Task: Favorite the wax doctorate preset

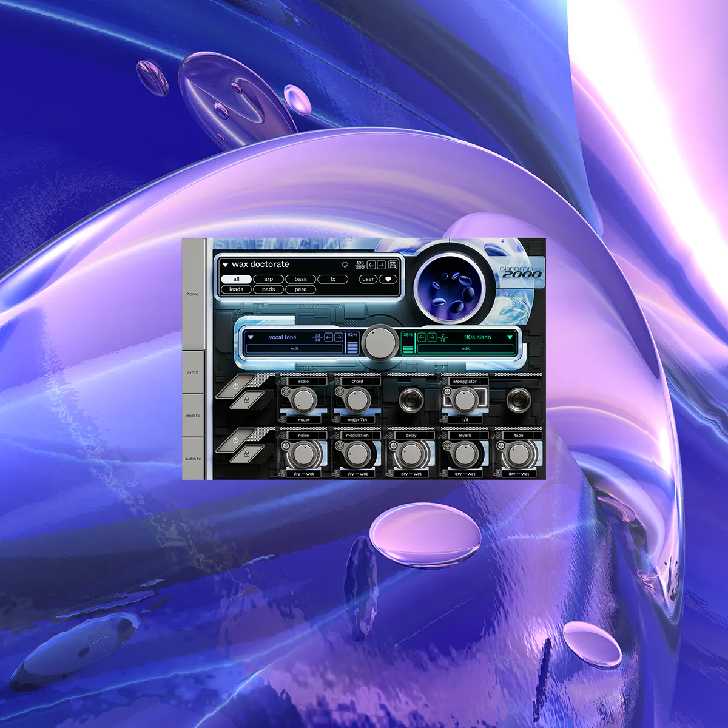Action: (x=345, y=265)
